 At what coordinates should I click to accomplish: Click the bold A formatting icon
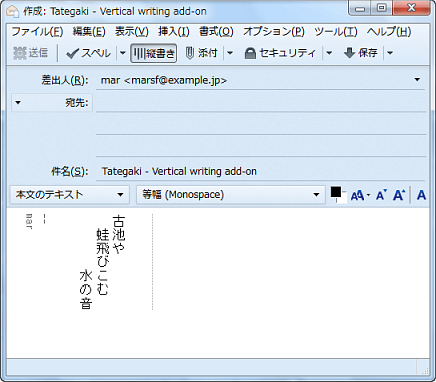point(421,195)
